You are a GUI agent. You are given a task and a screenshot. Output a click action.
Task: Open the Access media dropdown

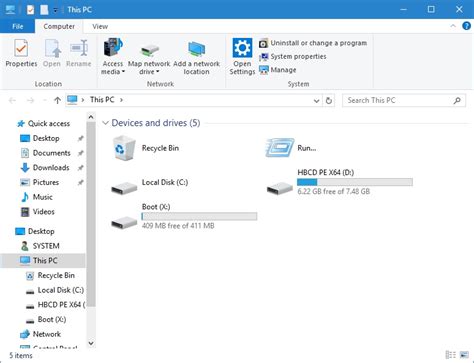click(113, 57)
